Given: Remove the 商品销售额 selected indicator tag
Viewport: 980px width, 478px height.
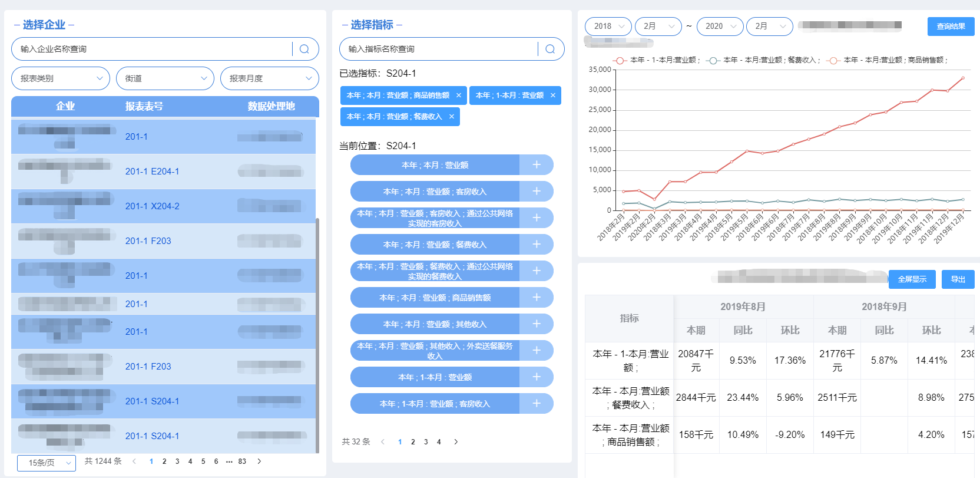Looking at the screenshot, I should [459, 95].
